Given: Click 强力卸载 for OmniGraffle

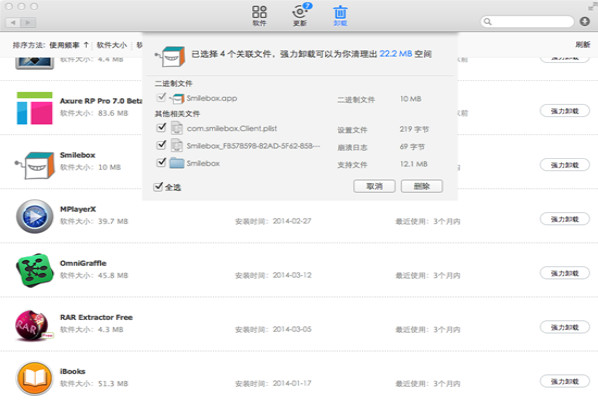Looking at the screenshot, I should (564, 273).
